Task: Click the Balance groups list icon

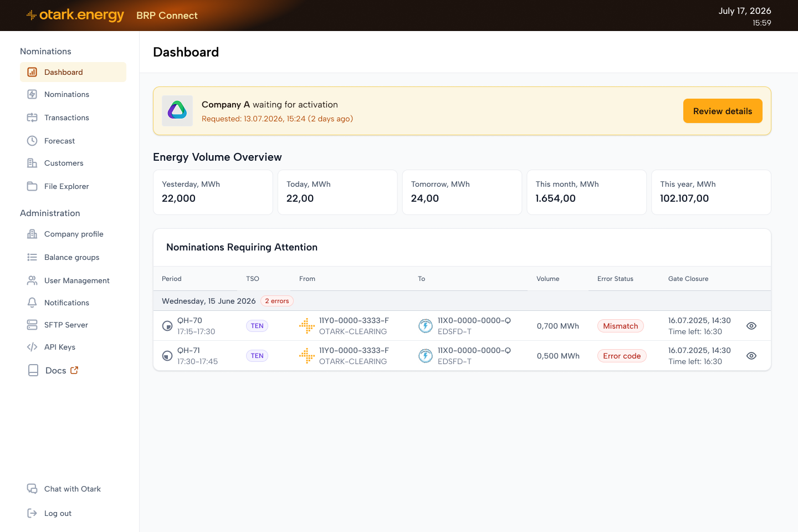Action: (x=32, y=257)
